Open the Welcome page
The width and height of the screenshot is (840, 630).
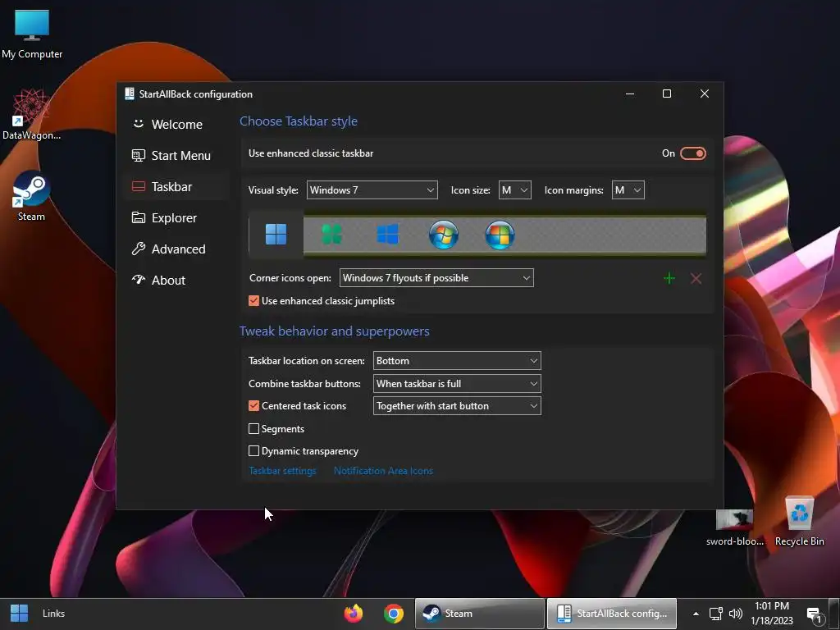tap(176, 125)
